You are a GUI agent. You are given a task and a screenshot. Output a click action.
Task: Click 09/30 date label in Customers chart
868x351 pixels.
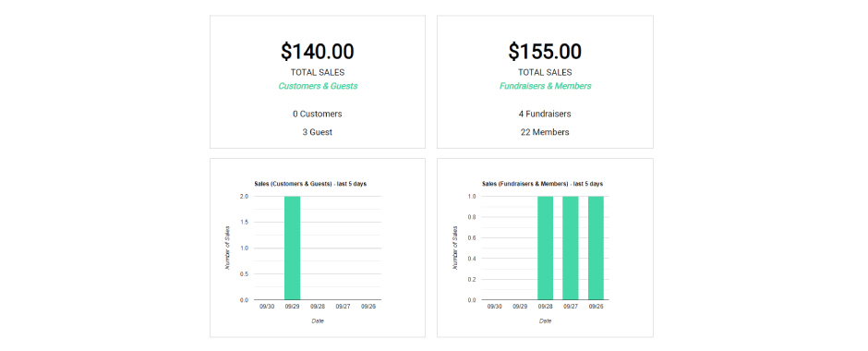coord(267,306)
